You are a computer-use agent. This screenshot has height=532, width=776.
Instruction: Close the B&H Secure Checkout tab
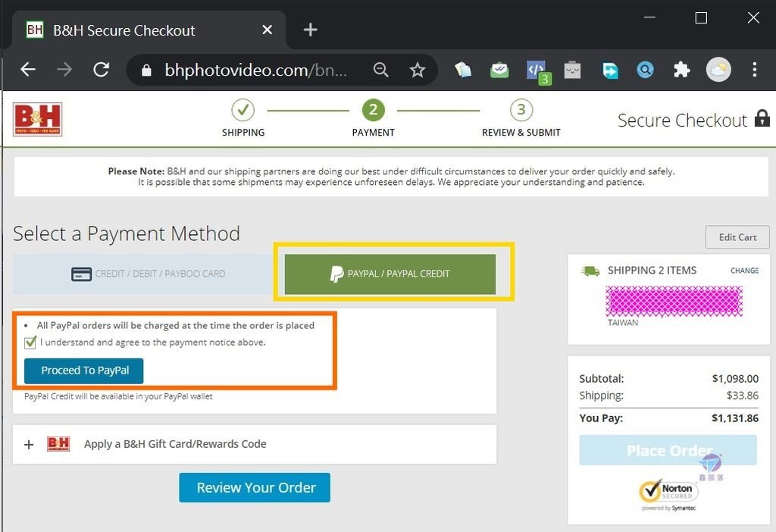point(268,30)
